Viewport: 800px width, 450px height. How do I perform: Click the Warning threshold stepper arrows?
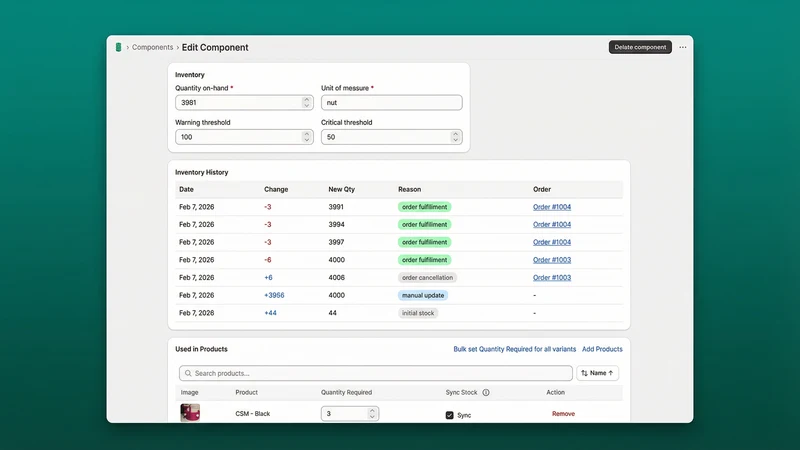pos(306,137)
